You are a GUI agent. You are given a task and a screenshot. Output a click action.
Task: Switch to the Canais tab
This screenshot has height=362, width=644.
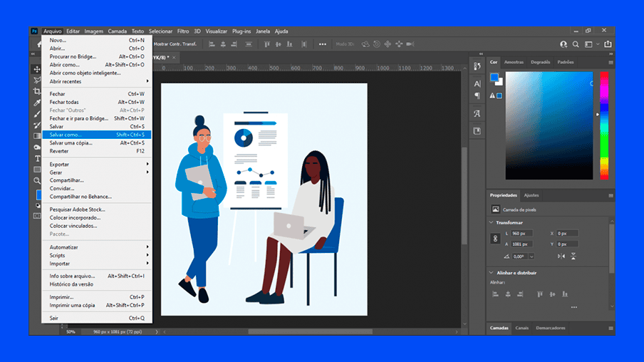tap(521, 328)
